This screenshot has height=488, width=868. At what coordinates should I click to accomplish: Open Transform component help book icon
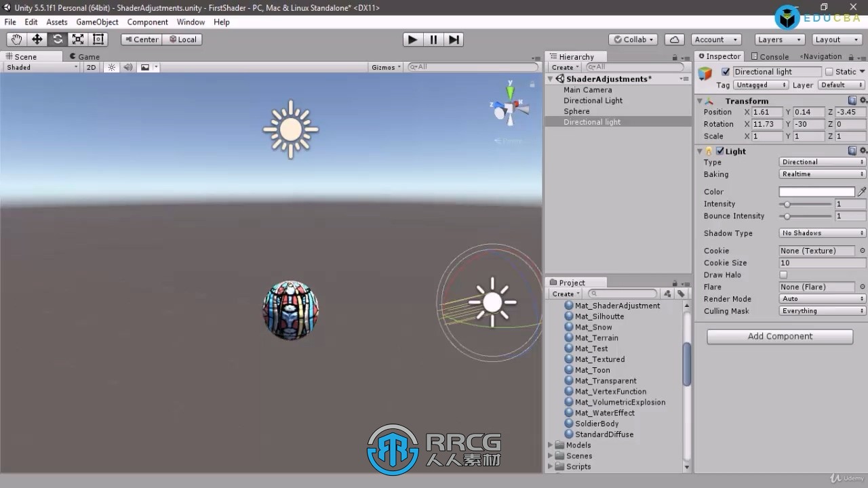[852, 100]
